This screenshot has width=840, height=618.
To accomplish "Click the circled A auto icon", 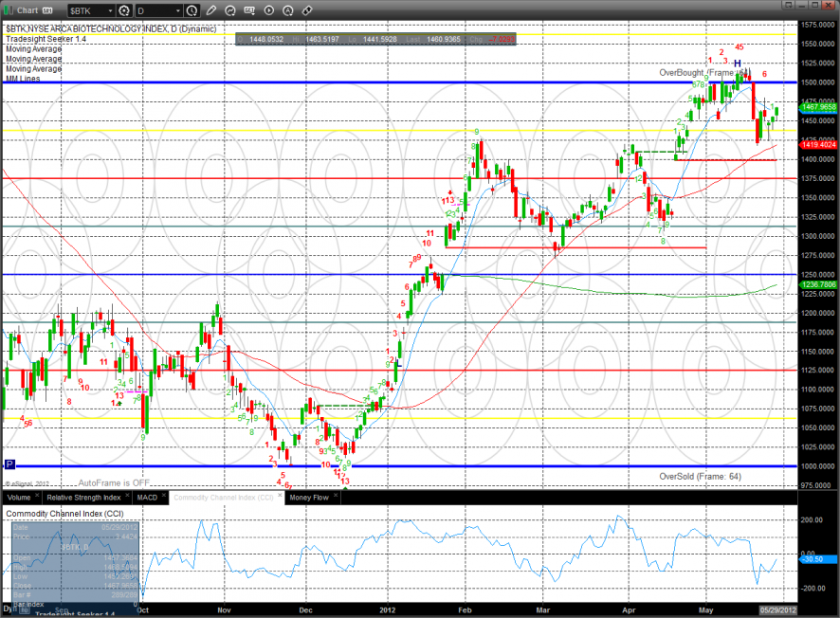I will (x=288, y=10).
